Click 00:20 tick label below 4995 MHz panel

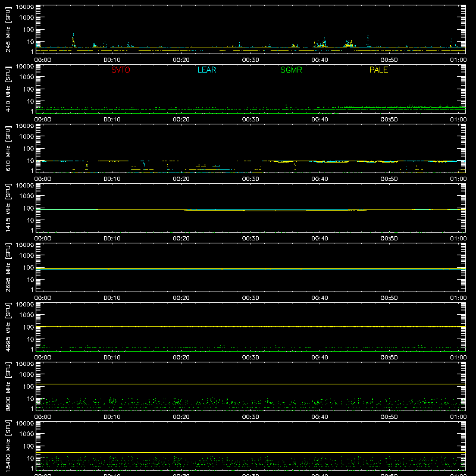[x=181, y=358]
